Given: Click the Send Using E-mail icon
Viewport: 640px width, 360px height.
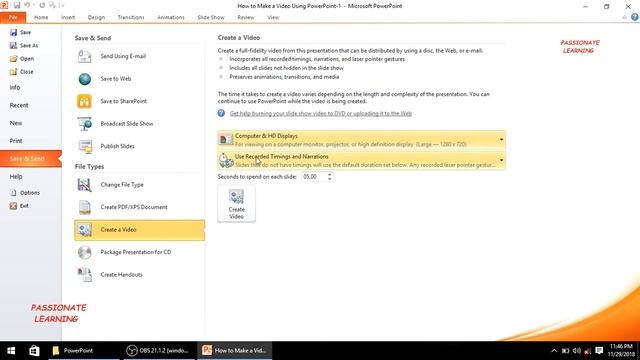Looking at the screenshot, I should [x=84, y=56].
